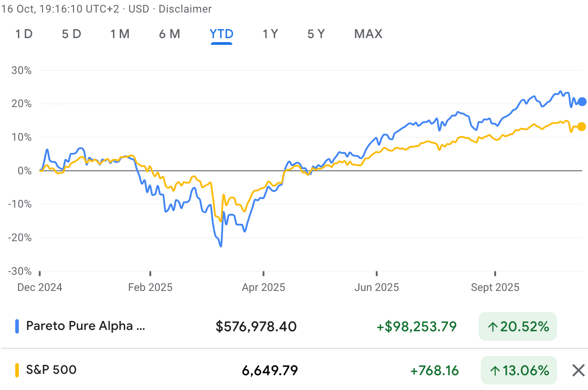The height and width of the screenshot is (390, 588).
Task: Click the active YTD tab
Action: (x=221, y=34)
